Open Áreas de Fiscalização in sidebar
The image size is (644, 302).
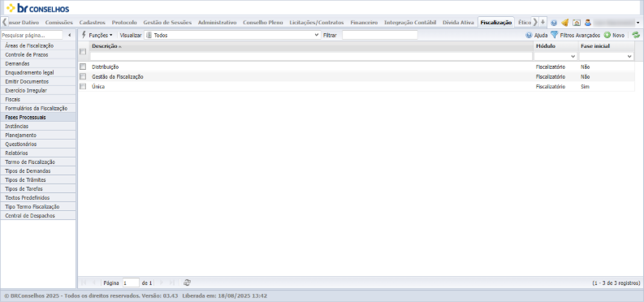[38, 45]
